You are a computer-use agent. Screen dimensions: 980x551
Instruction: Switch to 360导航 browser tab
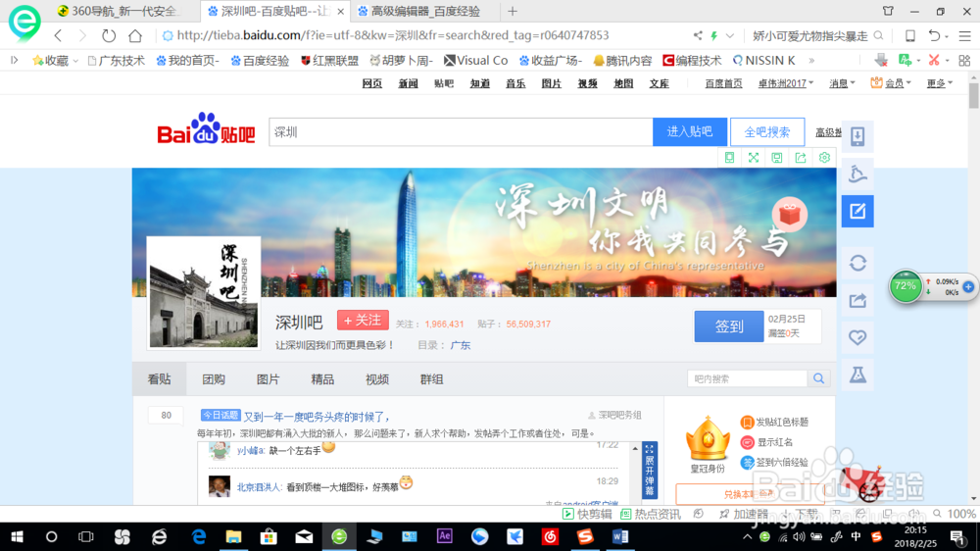point(121,11)
